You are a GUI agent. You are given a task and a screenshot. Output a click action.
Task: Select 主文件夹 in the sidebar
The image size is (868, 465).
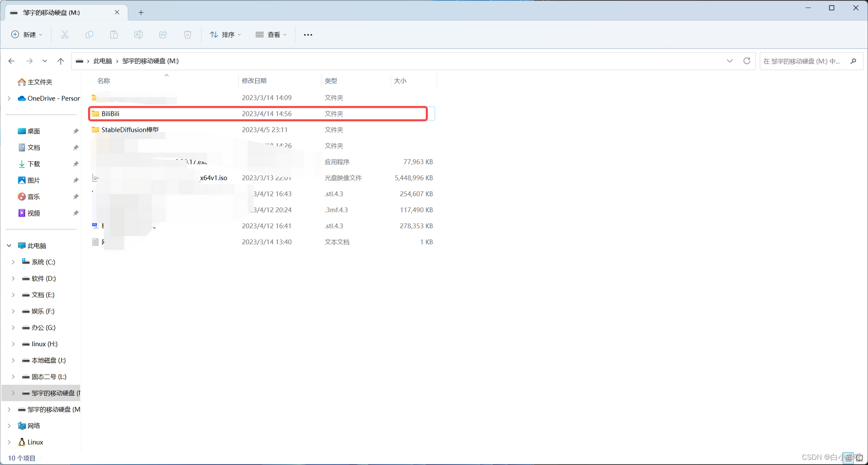[x=35, y=82]
